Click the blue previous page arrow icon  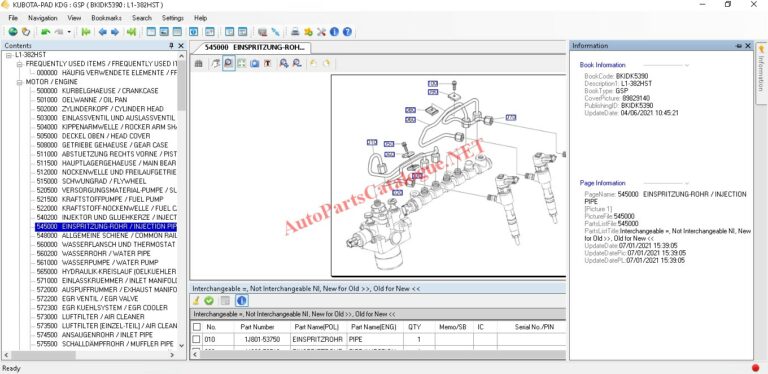[102, 32]
